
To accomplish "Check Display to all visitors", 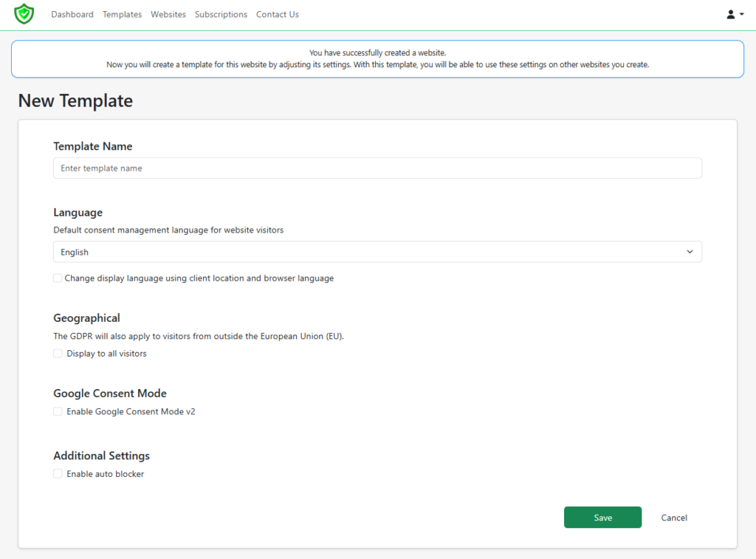I will pyautogui.click(x=58, y=354).
